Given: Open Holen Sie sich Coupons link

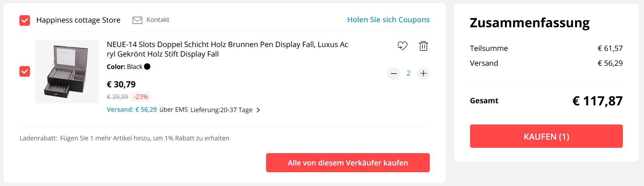Looking at the screenshot, I should point(388,20).
